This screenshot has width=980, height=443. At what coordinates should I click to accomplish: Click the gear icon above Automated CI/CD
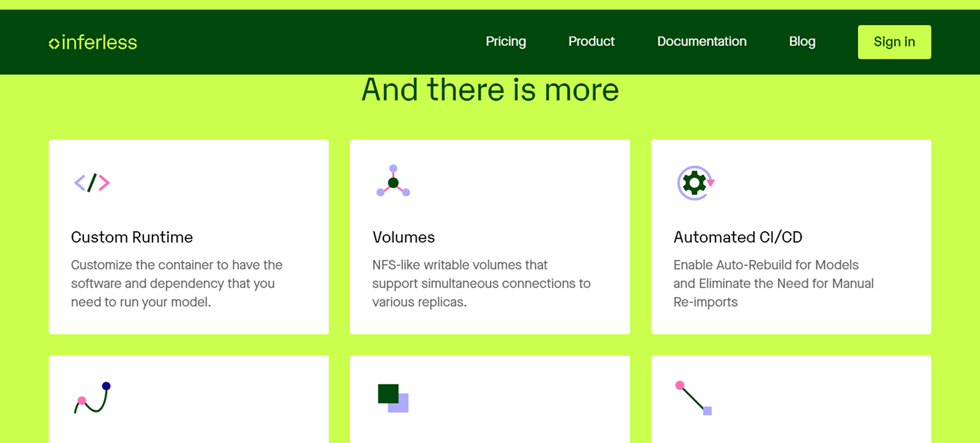(696, 182)
